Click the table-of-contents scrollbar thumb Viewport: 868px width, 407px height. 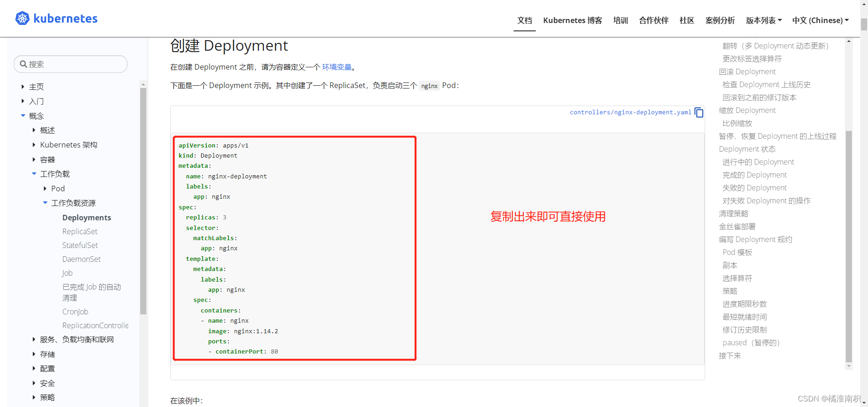(849, 247)
